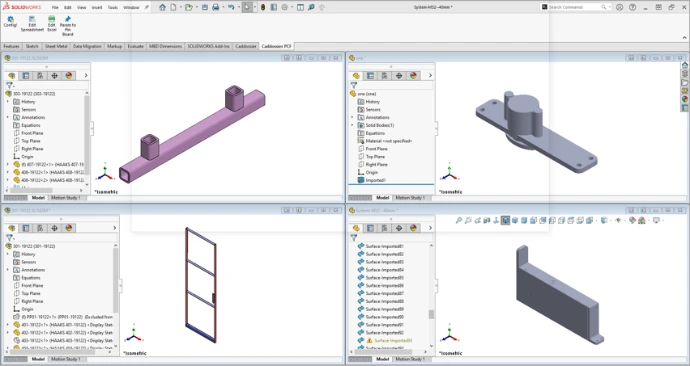Image resolution: width=690 pixels, height=366 pixels.
Task: Click the Undo arrow icon
Action: point(231,7)
